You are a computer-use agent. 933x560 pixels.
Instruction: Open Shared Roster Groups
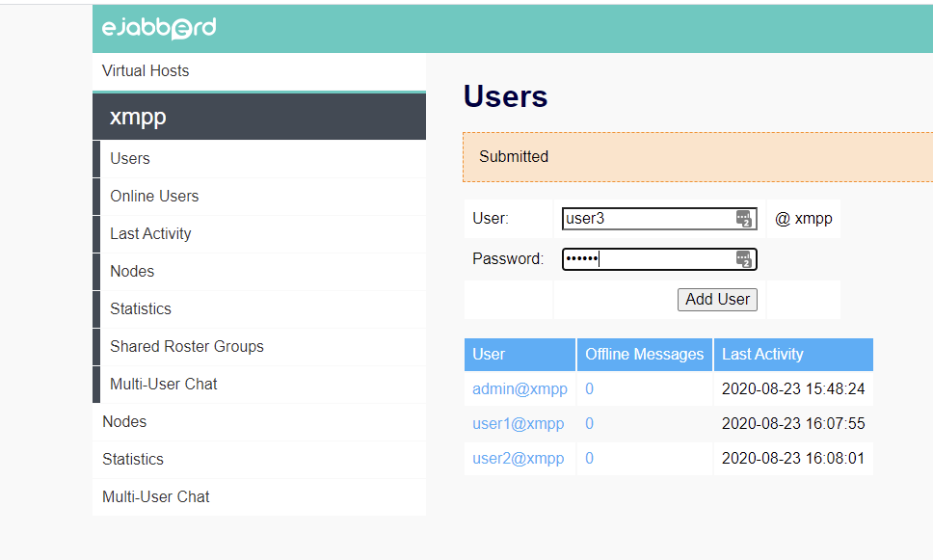pyautogui.click(x=186, y=346)
